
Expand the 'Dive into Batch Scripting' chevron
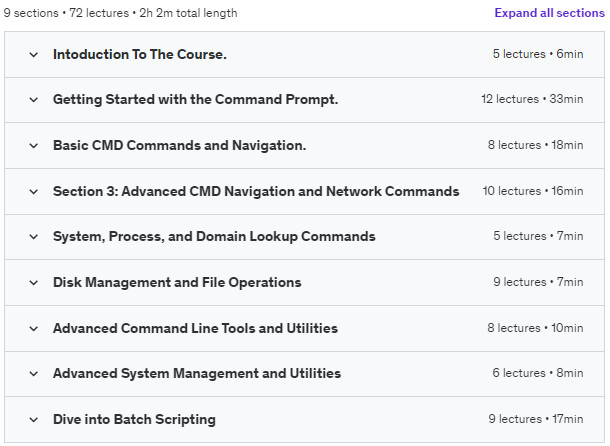(34, 420)
